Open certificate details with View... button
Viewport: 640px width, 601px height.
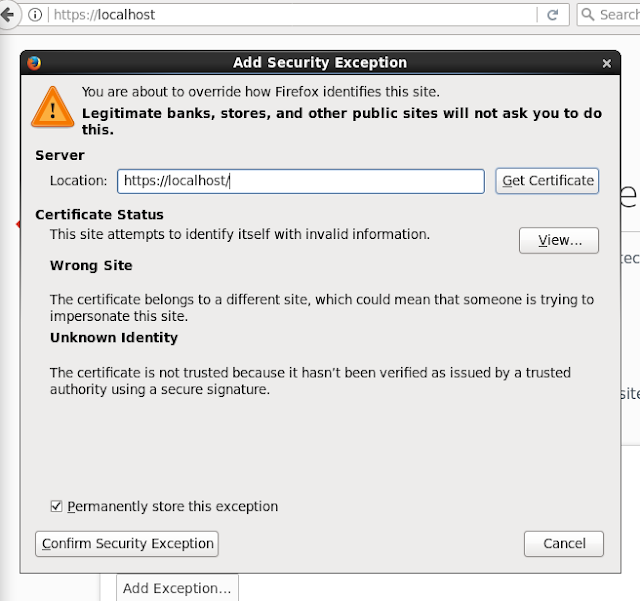coord(558,240)
